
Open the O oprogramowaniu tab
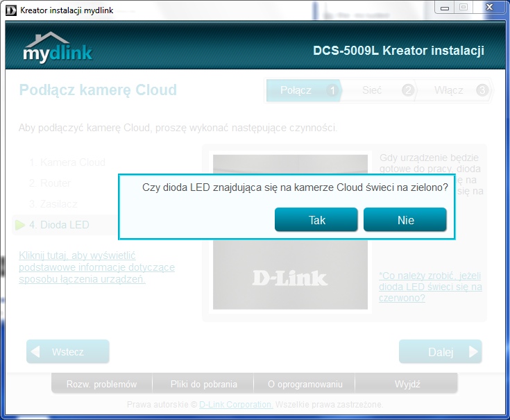pyautogui.click(x=305, y=384)
